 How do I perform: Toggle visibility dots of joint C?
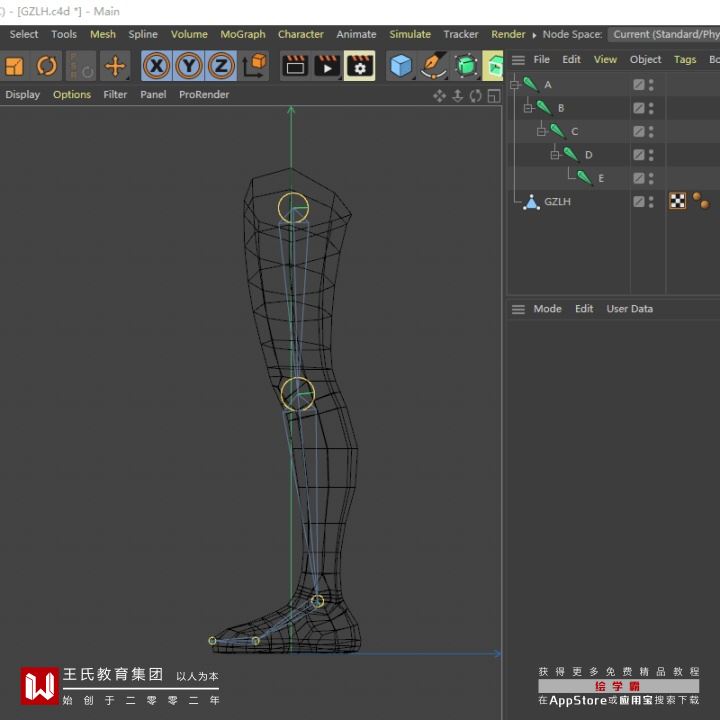click(x=651, y=132)
